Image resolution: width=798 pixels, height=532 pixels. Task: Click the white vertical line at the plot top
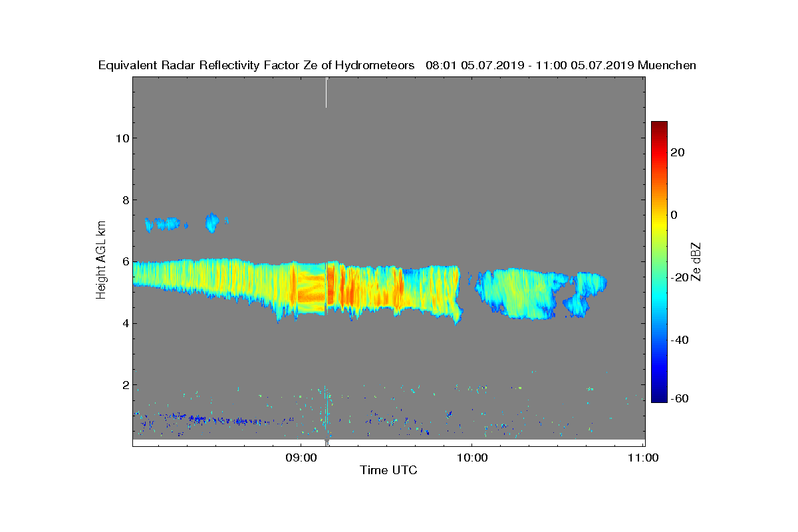pyautogui.click(x=326, y=92)
